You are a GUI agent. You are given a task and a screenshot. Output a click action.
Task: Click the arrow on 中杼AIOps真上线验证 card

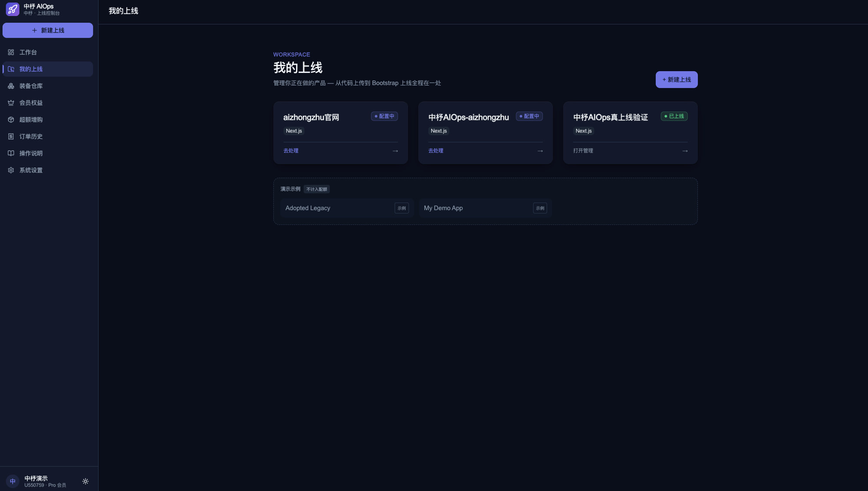(685, 151)
